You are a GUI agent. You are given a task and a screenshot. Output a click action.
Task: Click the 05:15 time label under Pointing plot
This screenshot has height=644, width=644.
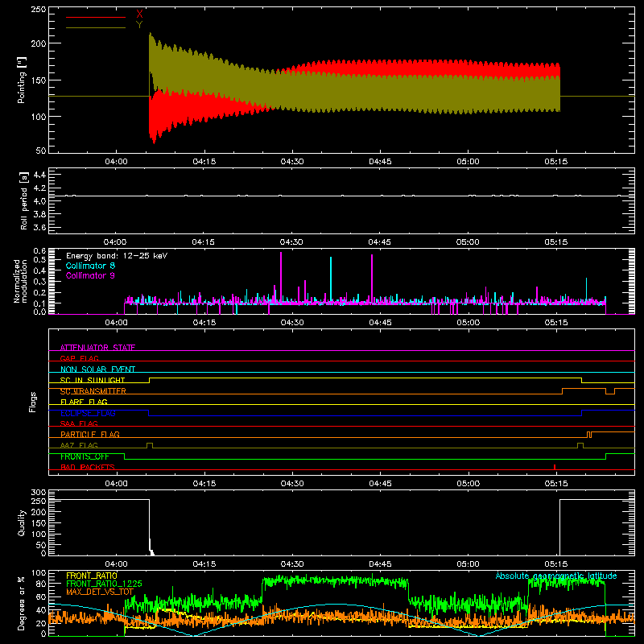point(556,162)
